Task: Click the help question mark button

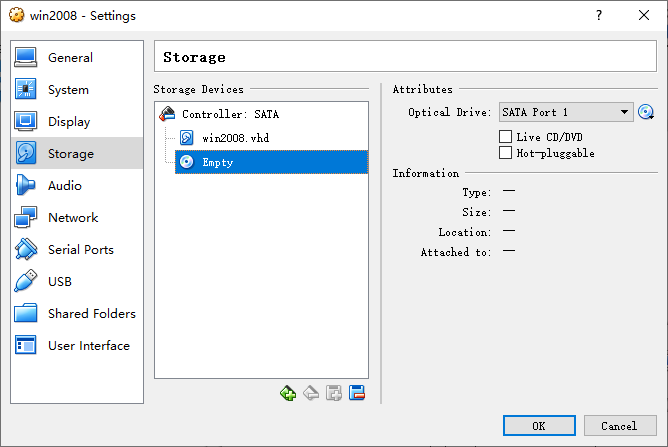Action: coord(599,15)
